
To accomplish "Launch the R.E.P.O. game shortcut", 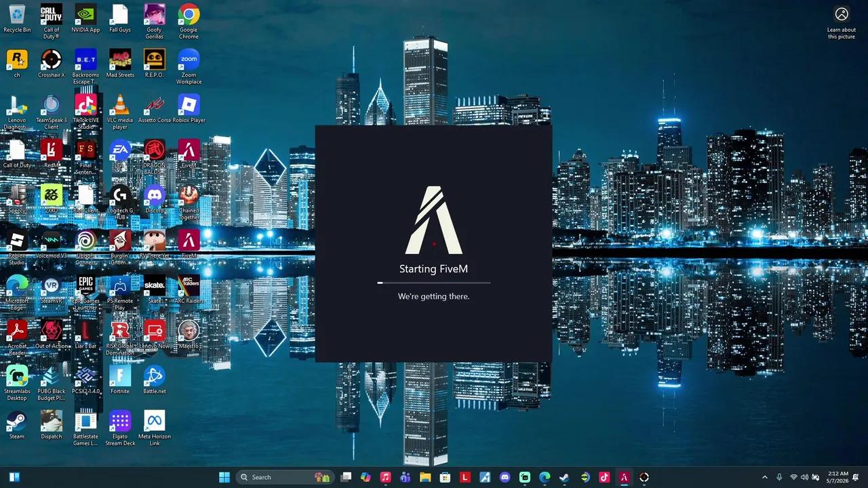I will (154, 64).
